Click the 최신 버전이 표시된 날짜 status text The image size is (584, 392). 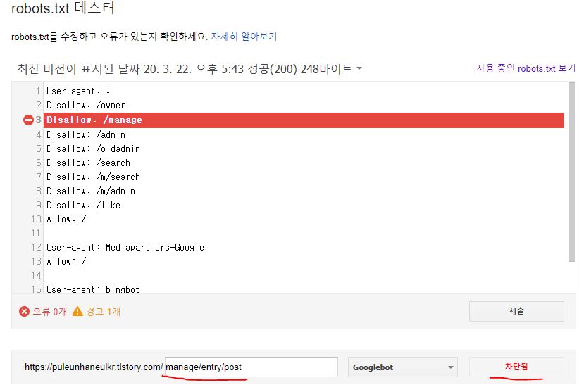click(x=185, y=69)
